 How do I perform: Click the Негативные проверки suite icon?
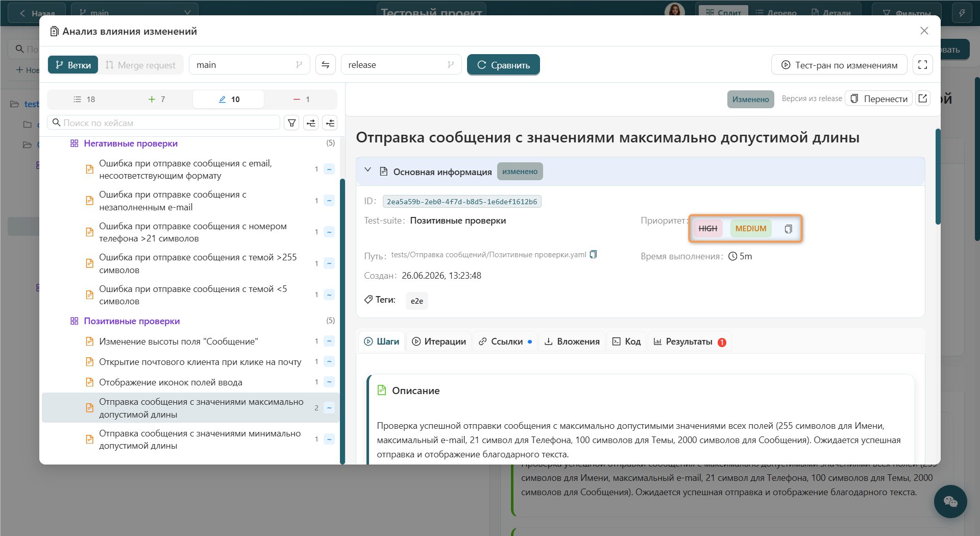click(x=74, y=143)
